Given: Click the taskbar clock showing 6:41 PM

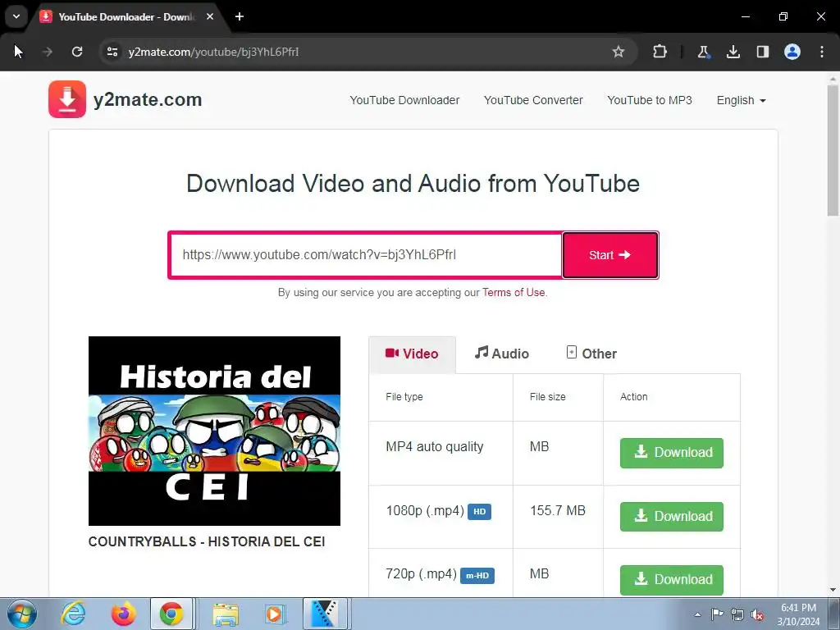Looking at the screenshot, I should pos(798,614).
